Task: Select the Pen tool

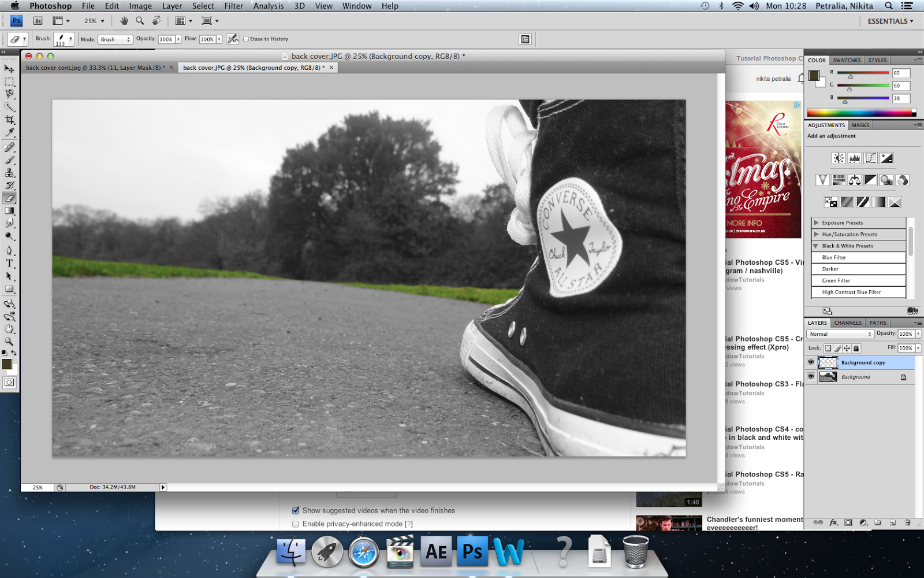Action: point(9,250)
